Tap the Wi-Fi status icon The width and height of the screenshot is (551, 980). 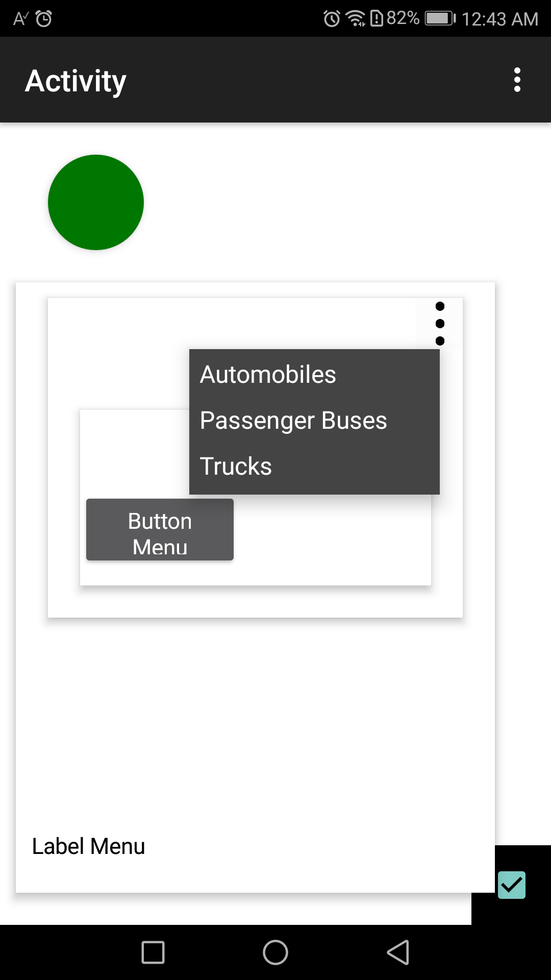[355, 19]
